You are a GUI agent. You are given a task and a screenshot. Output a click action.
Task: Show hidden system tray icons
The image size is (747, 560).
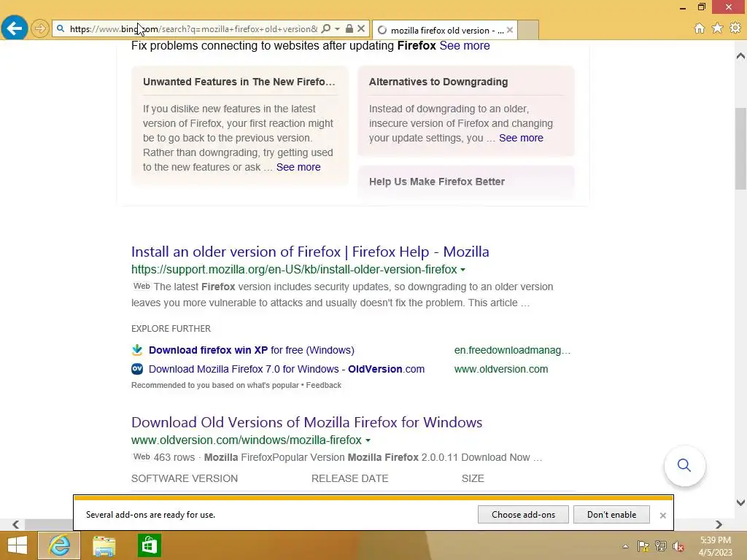point(625,547)
